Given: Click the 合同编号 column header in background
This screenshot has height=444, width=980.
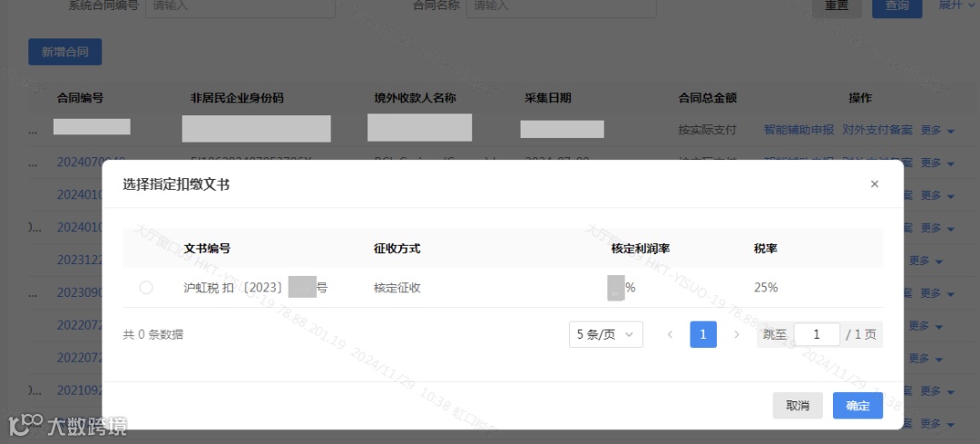Looking at the screenshot, I should [80, 98].
